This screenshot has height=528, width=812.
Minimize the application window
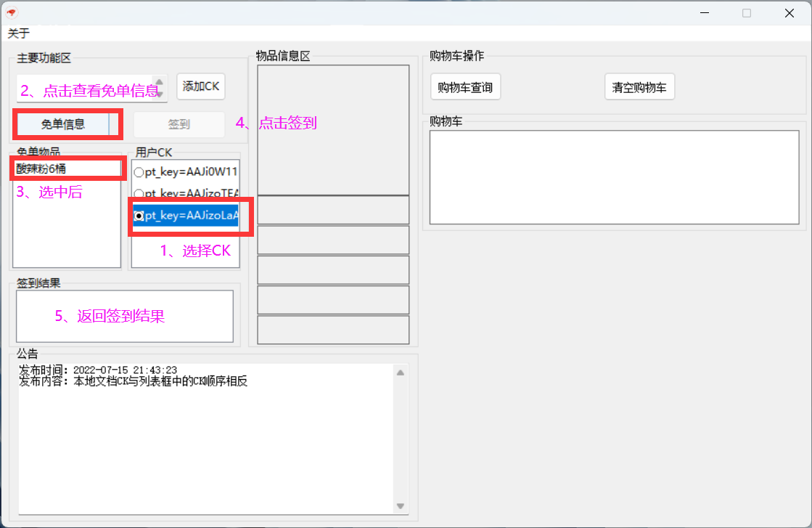point(705,13)
